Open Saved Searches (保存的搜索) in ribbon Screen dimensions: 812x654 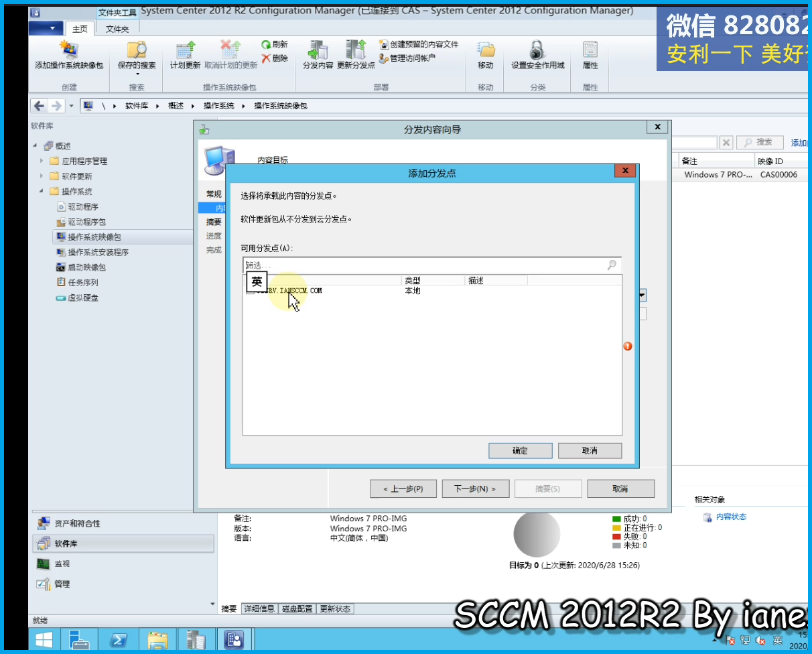click(137, 56)
